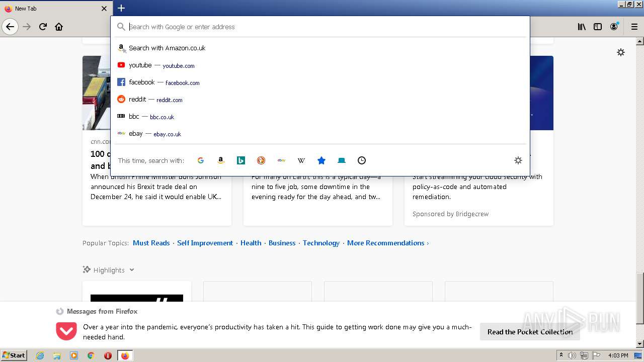This screenshot has height=362, width=644.
Task: Open Opera browser from taskbar
Action: click(x=108, y=355)
